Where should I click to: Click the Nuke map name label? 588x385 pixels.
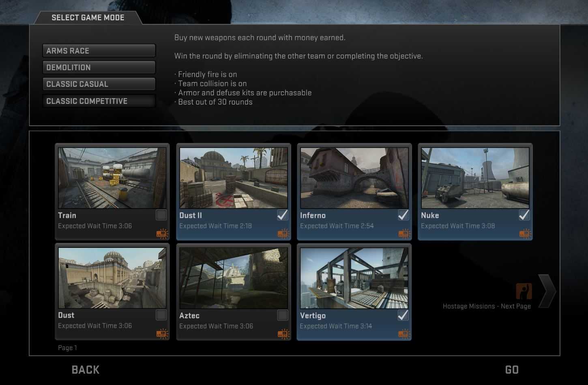[x=430, y=215]
